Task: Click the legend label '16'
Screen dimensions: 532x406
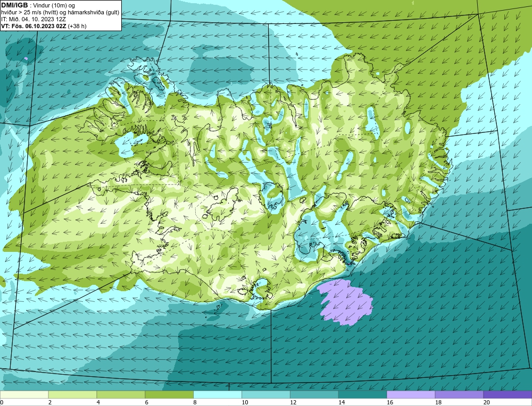Action: point(390,402)
